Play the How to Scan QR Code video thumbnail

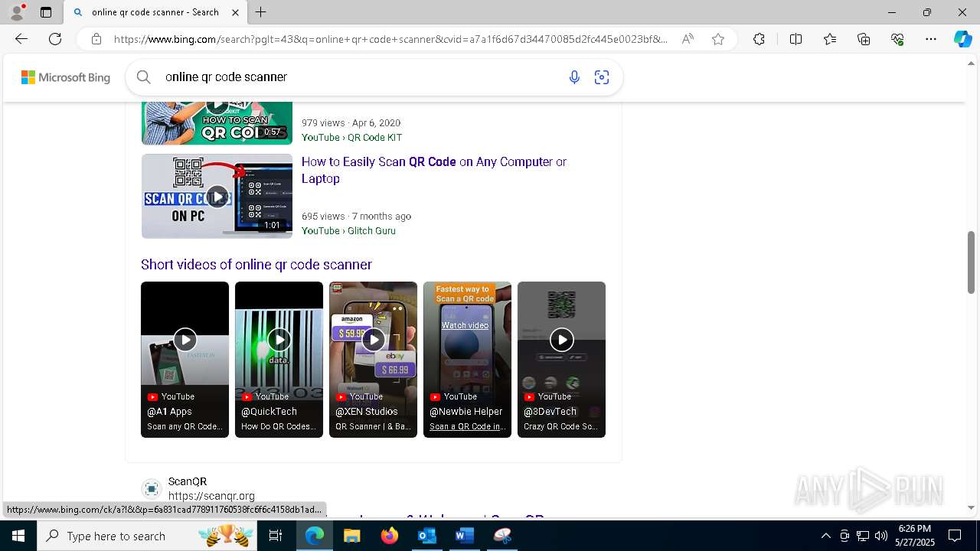[x=217, y=122]
